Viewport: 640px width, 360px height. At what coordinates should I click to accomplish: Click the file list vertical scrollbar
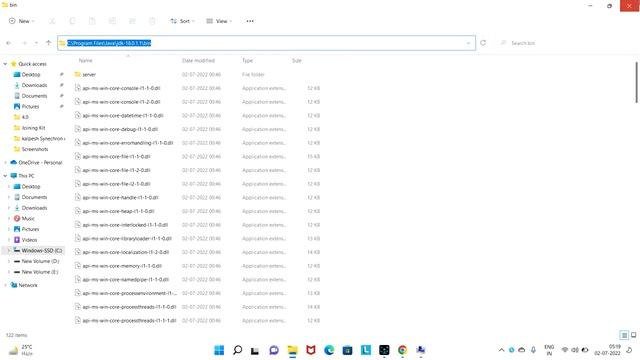pos(636,82)
